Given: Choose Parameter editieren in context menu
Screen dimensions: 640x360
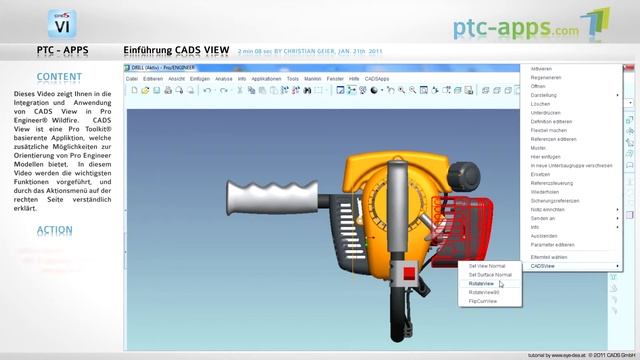Looking at the screenshot, I should [553, 245].
